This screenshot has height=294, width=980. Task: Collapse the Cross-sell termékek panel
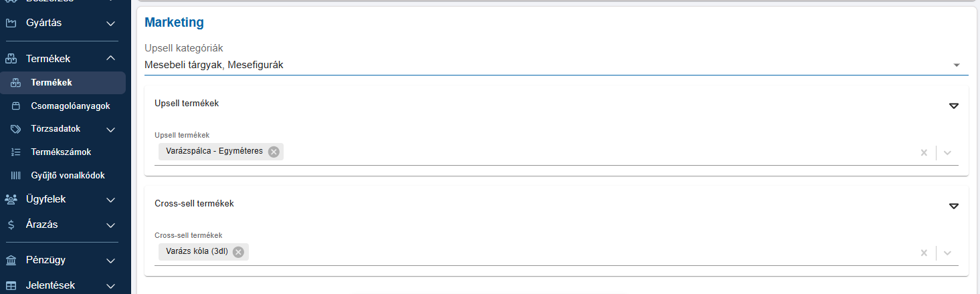(954, 206)
